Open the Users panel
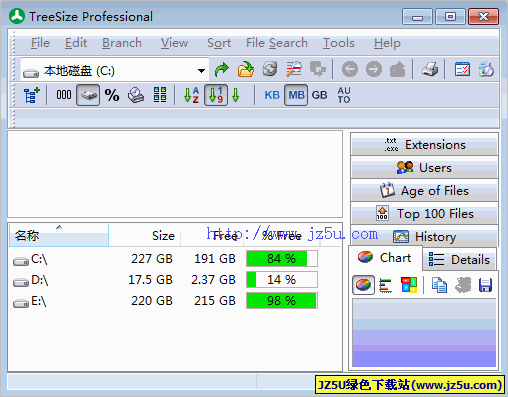The image size is (508, 397). [x=424, y=167]
